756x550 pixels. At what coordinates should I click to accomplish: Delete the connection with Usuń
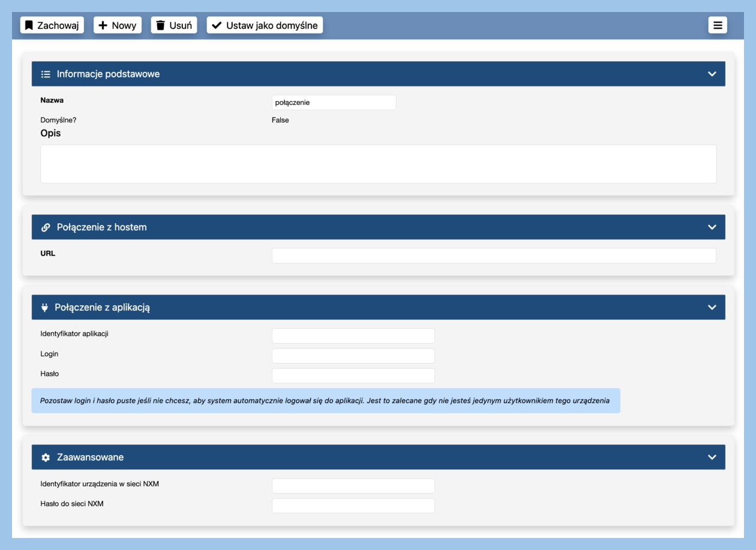pos(174,25)
